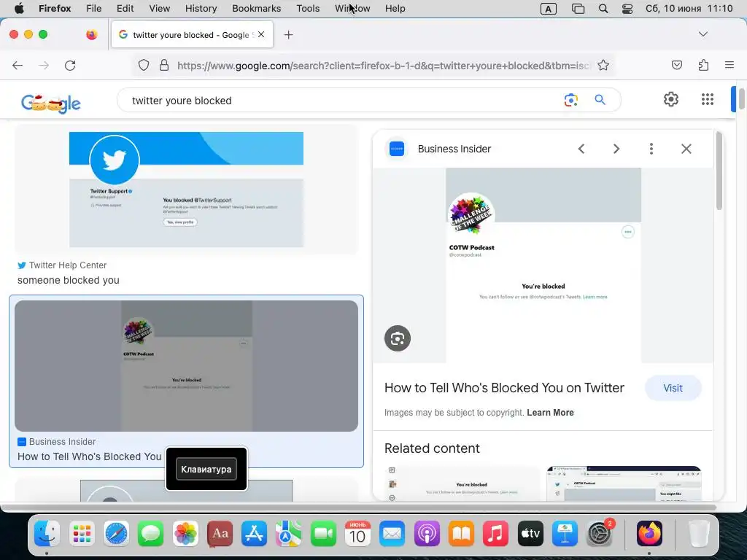Open the Apple menu
This screenshot has height=560, width=747.
[19, 8]
